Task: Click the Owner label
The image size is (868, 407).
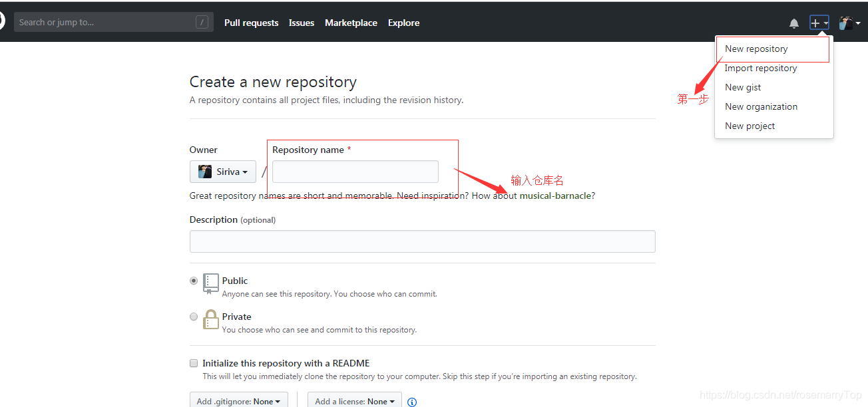Action: tap(203, 150)
